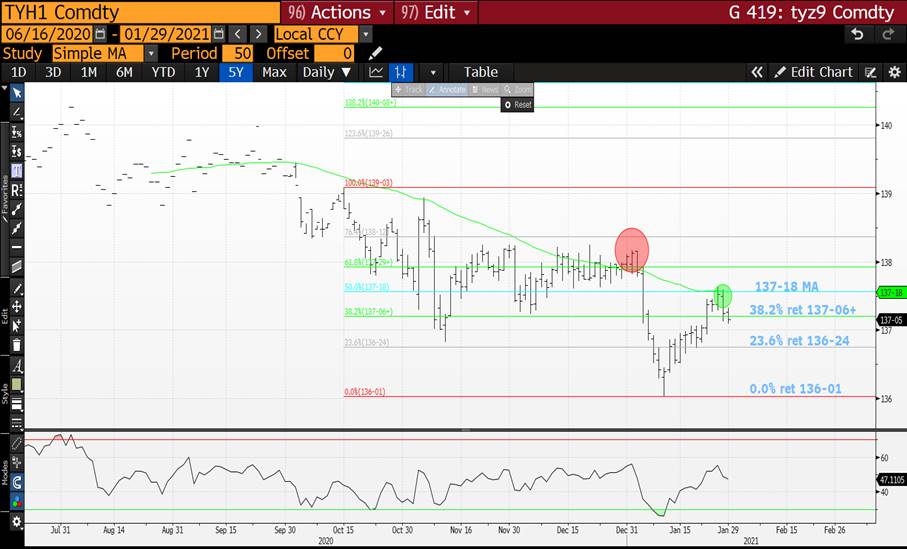Switch to bar chart type
907x549 pixels.
pyautogui.click(x=400, y=72)
